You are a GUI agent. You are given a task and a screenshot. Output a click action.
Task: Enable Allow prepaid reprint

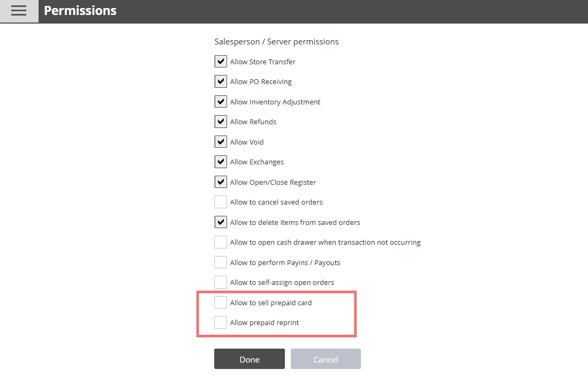(221, 322)
